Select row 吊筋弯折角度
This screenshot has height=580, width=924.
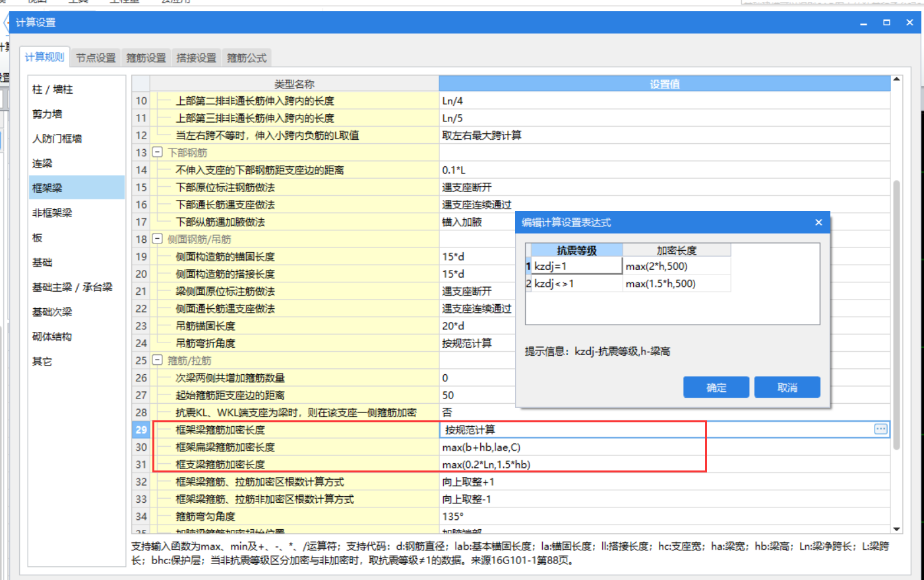click(295, 343)
